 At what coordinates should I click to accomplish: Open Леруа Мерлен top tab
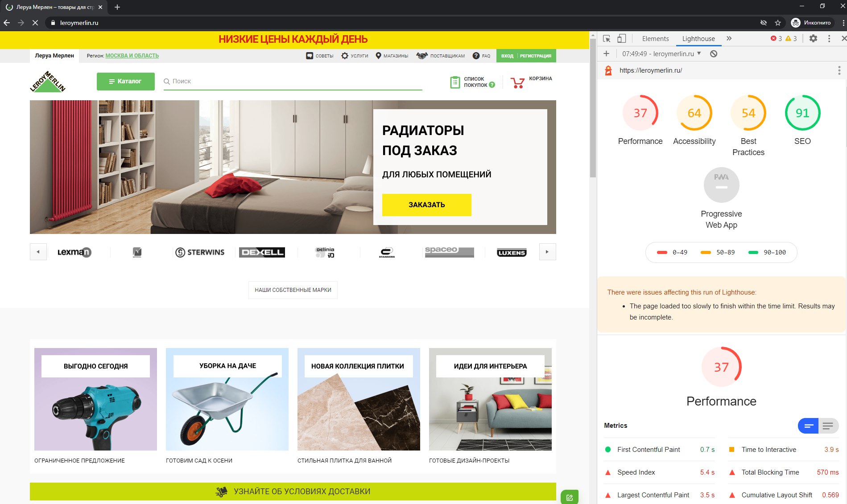[54, 56]
